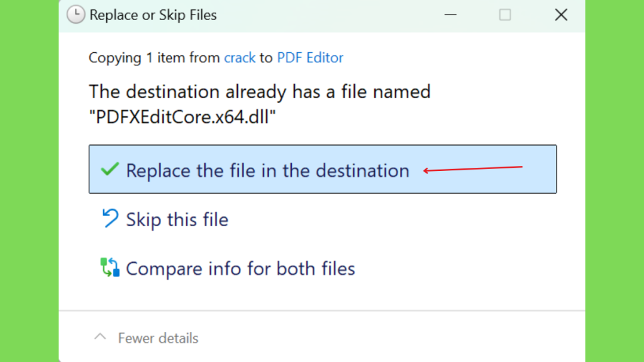Collapse details using the upward chevron
The image size is (644, 362).
tap(100, 337)
